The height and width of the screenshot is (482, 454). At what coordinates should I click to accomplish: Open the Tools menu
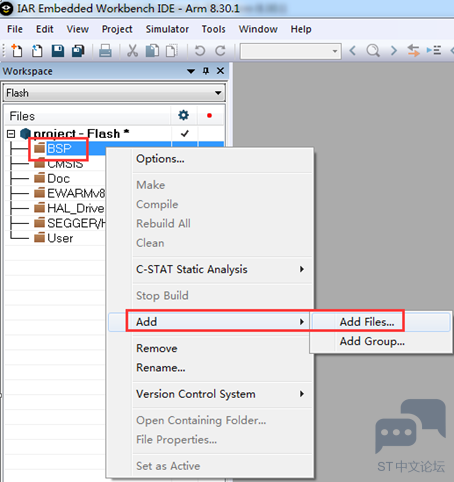[x=213, y=29]
